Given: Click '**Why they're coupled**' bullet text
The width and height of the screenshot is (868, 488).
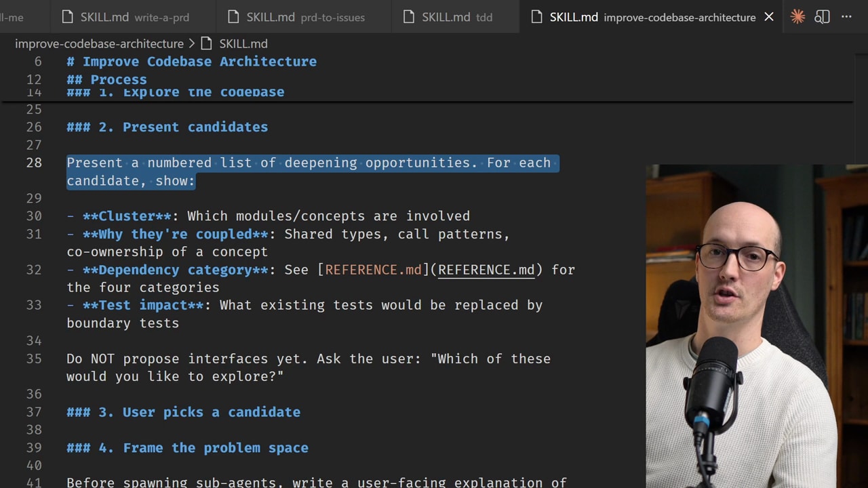Looking at the screenshot, I should (x=176, y=234).
